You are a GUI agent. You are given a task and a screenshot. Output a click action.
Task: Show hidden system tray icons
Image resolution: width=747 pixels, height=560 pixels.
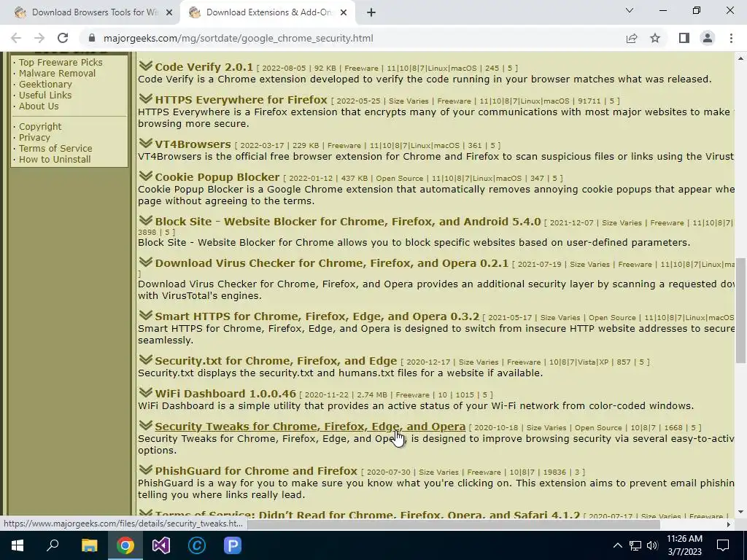pyautogui.click(x=617, y=545)
